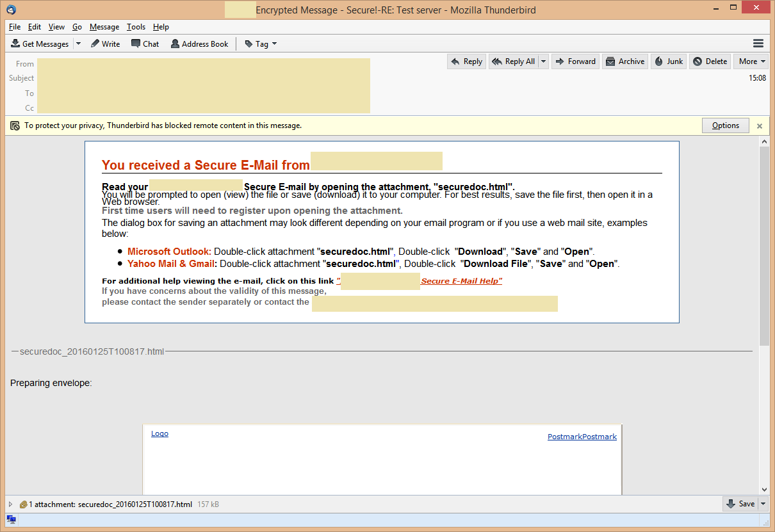Click Thunderbird icon in title bar
This screenshot has width=775, height=532.
click(11, 10)
